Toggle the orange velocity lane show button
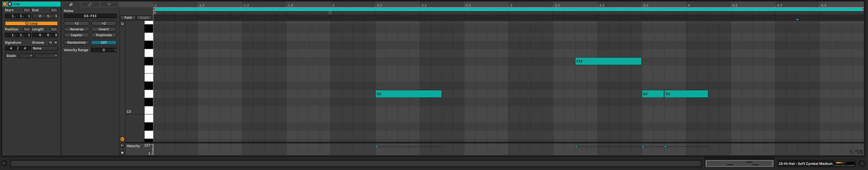The width and height of the screenshot is (868, 170). tap(122, 139)
